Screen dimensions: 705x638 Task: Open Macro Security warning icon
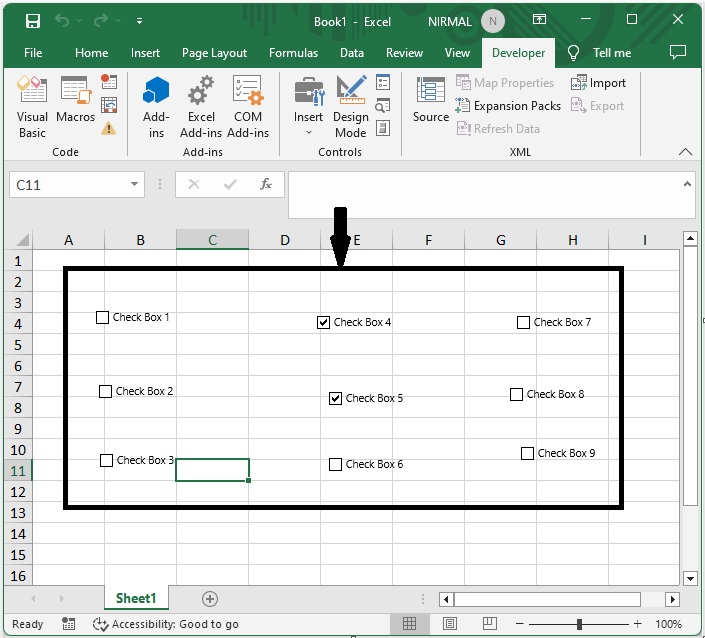109,129
